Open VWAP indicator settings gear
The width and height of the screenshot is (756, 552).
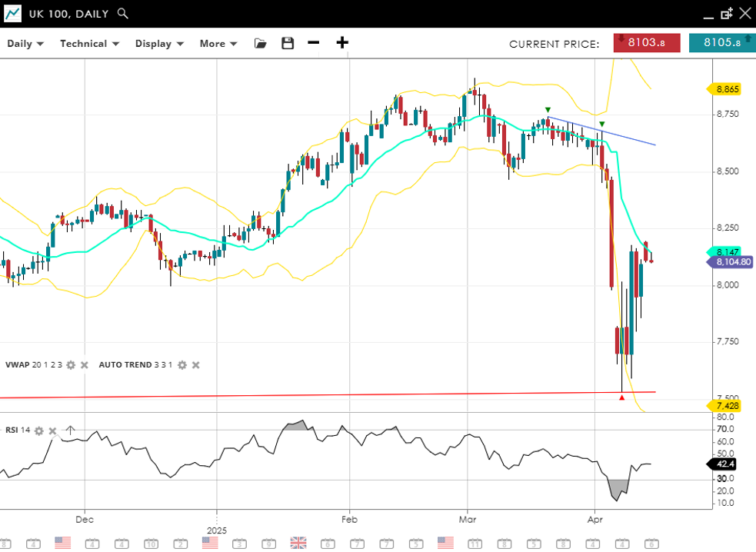pos(71,365)
